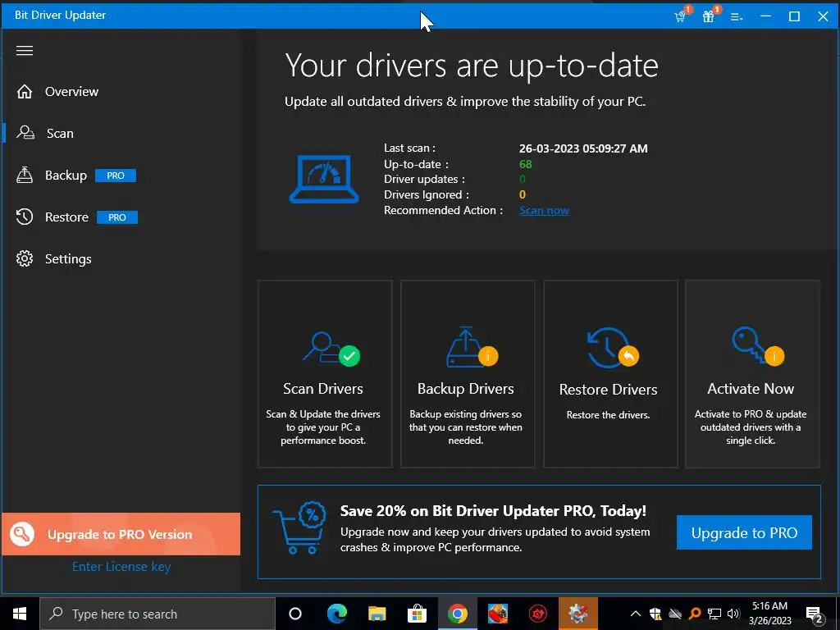
Task: Click the laptop speedometer icon
Action: pyautogui.click(x=323, y=180)
